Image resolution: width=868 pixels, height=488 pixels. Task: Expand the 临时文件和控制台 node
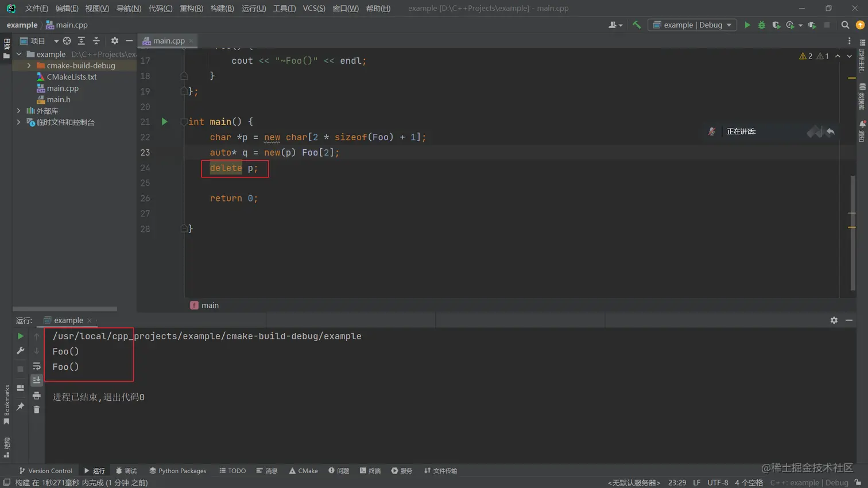(18, 122)
